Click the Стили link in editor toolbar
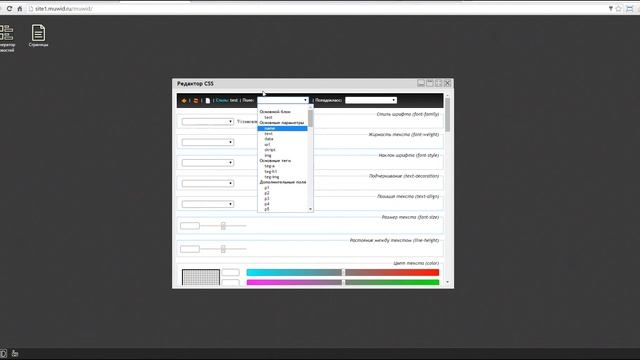The width and height of the screenshot is (640, 360). 222,100
